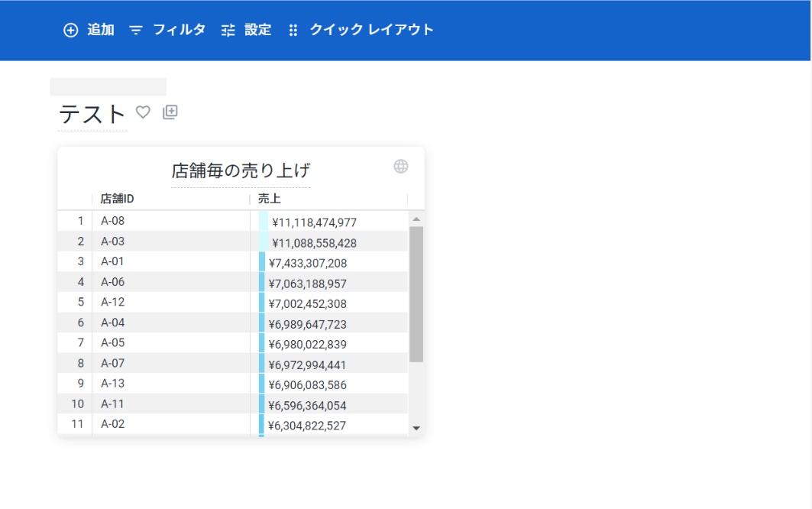The image size is (812, 509).
Task: Click the scroll-up arrow on the table
Action: click(416, 218)
